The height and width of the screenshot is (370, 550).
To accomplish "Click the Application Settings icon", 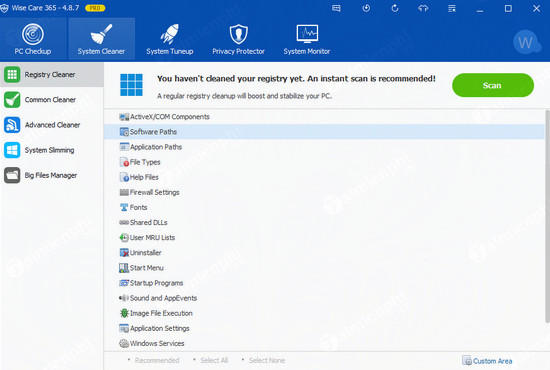I will tap(124, 328).
